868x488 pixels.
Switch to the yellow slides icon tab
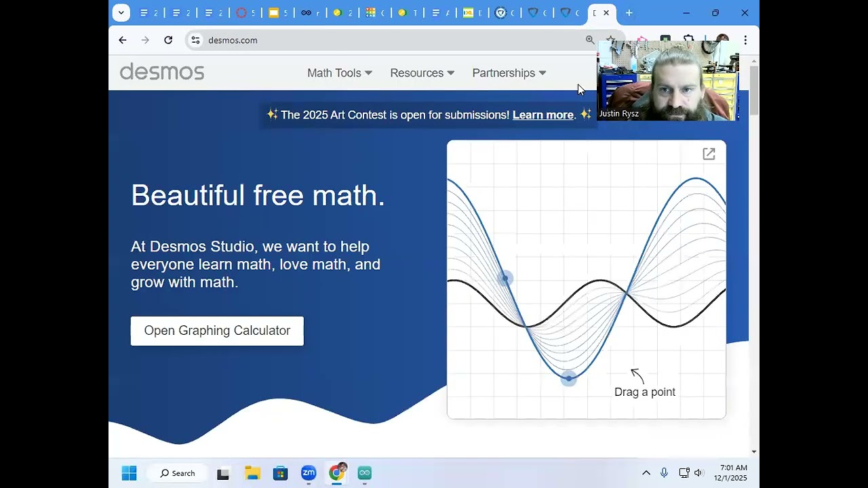(x=274, y=13)
